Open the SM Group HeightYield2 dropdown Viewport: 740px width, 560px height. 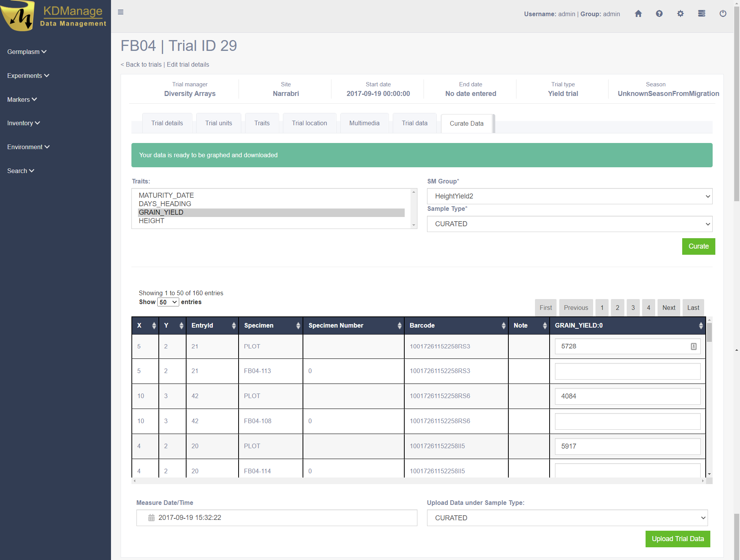[569, 196]
